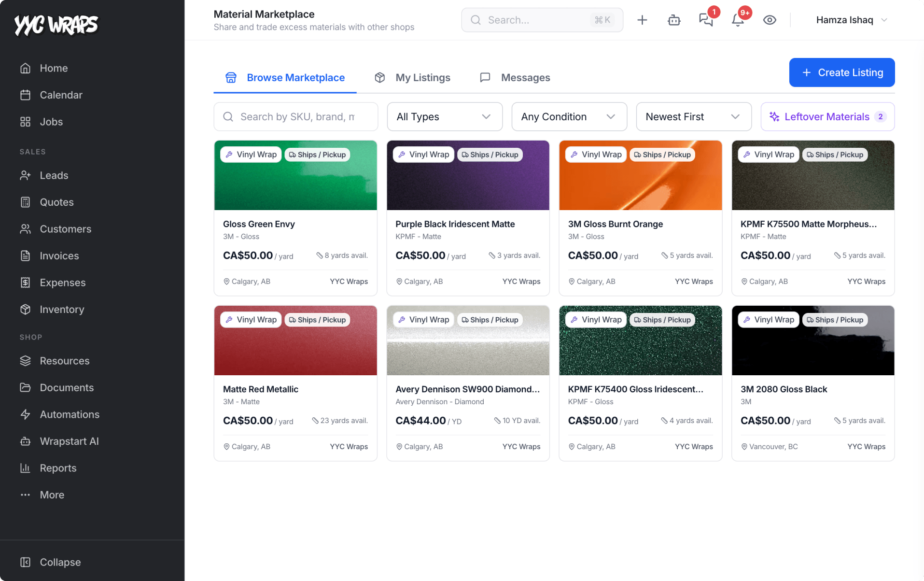Viewport: 924px width, 581px height.
Task: Click the 3M Gloss Burnt Orange title
Action: [615, 224]
